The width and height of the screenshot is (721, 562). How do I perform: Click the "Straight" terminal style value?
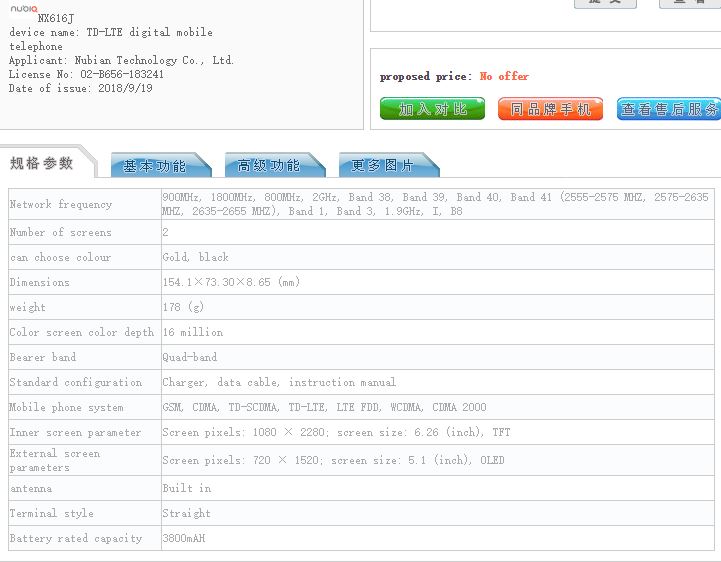(186, 513)
